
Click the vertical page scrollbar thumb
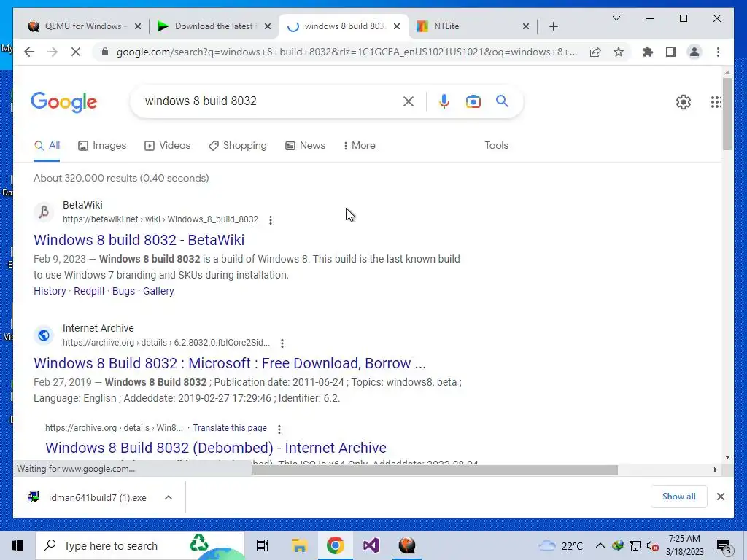click(727, 113)
